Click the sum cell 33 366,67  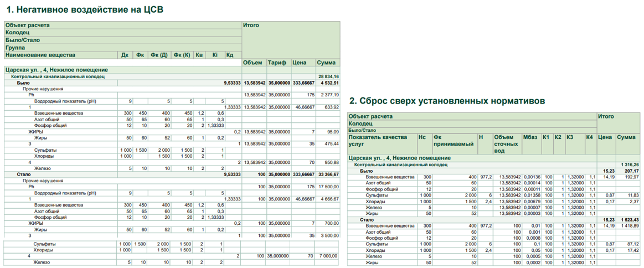pyautogui.click(x=328, y=174)
